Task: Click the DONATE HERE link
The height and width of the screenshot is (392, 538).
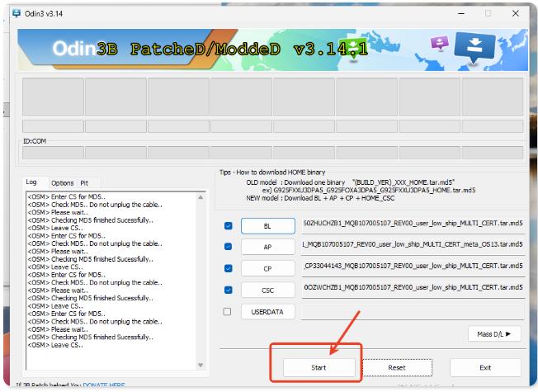Action: (x=104, y=385)
